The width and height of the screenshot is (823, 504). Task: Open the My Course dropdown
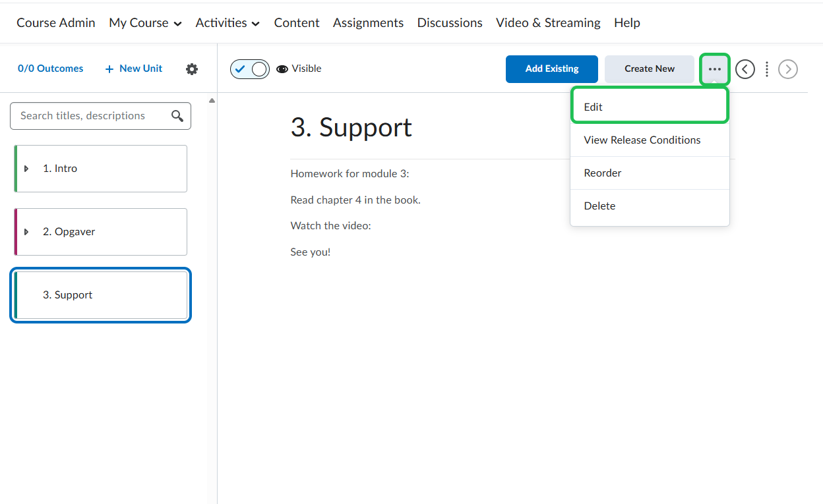(x=145, y=23)
